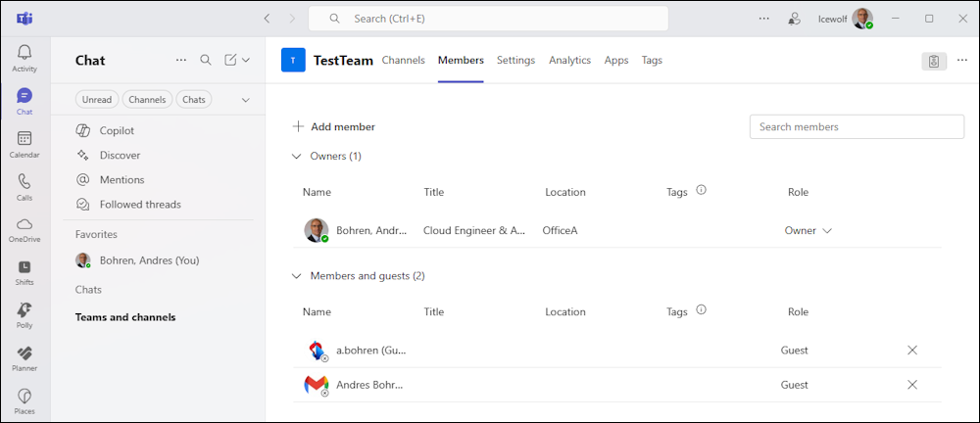Open the Owner role dropdown

click(808, 230)
